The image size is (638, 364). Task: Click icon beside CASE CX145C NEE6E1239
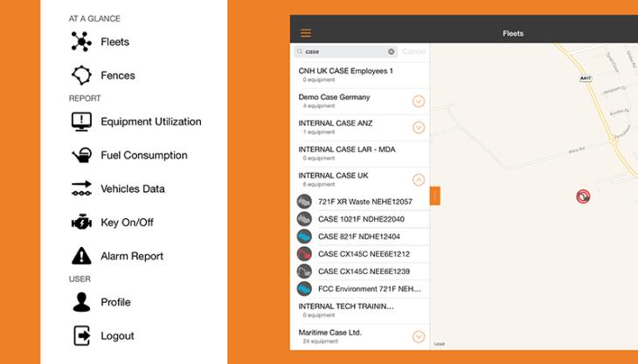tap(304, 271)
